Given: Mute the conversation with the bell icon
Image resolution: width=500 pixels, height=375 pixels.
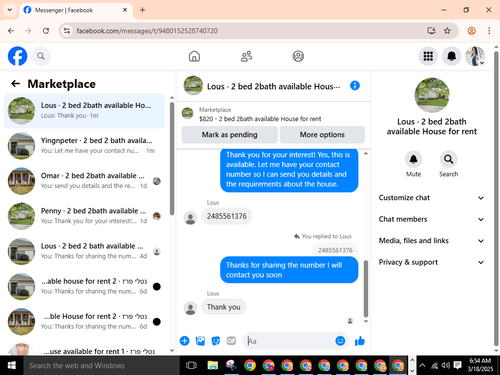Looking at the screenshot, I should (x=413, y=159).
